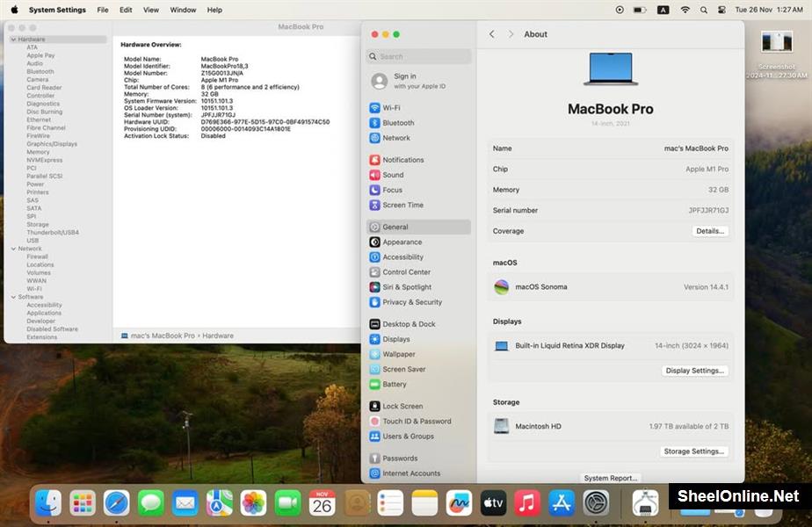This screenshot has width=812, height=527.
Task: Select Bluetooth in System Information tree
Action: (40, 71)
